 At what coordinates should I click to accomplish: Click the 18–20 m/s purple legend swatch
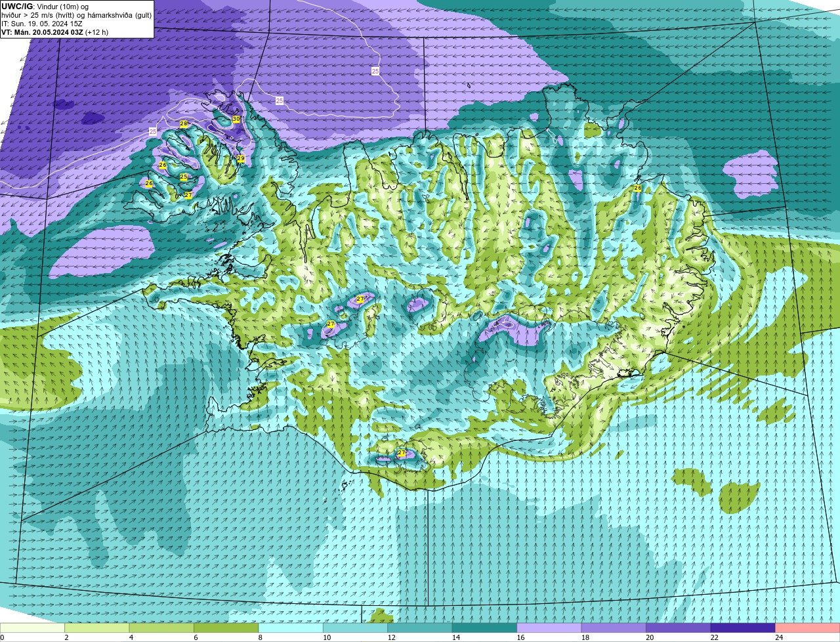pos(614,628)
